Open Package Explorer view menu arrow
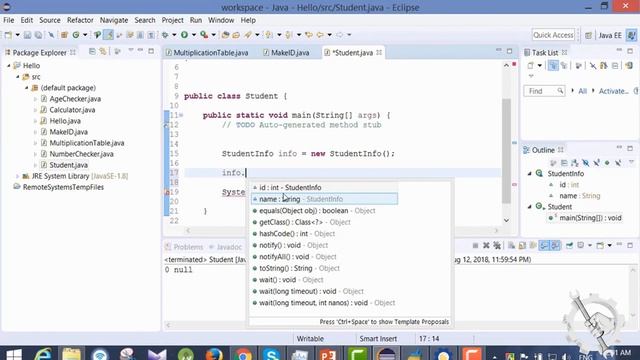The image size is (640, 360). pyautogui.click(x=131, y=51)
